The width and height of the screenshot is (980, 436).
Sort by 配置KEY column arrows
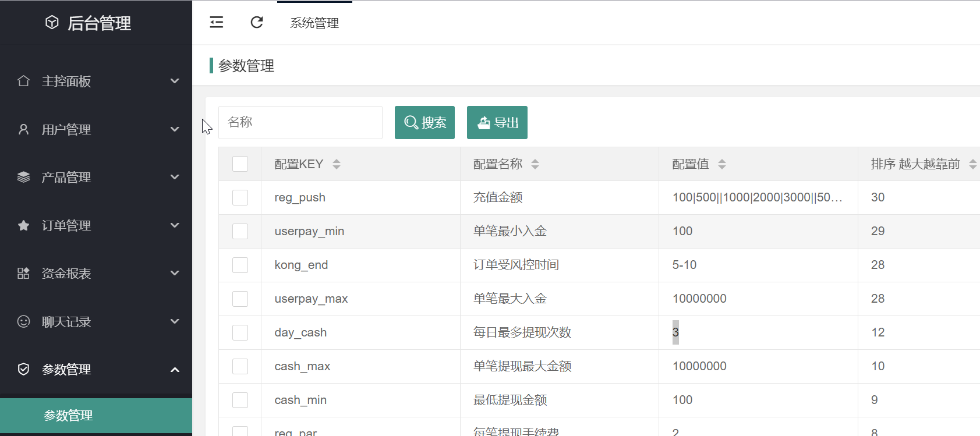pos(337,164)
